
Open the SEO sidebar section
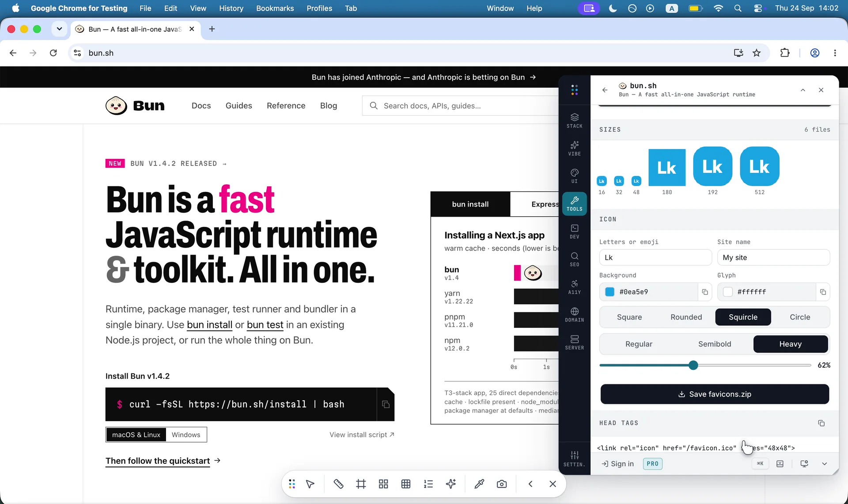click(x=574, y=259)
